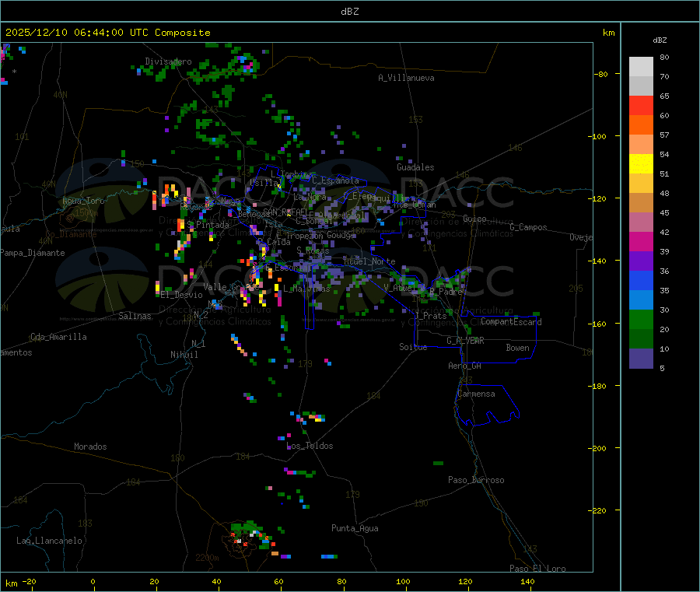Screen dimensions: 700x592
Task: Click the 'Punta_Agua' label
Action: [x=355, y=528]
